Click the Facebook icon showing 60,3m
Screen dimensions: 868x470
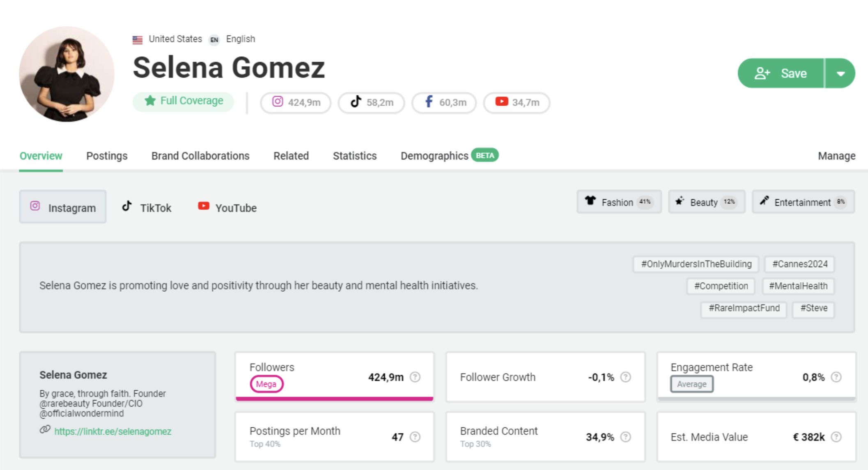click(x=429, y=102)
